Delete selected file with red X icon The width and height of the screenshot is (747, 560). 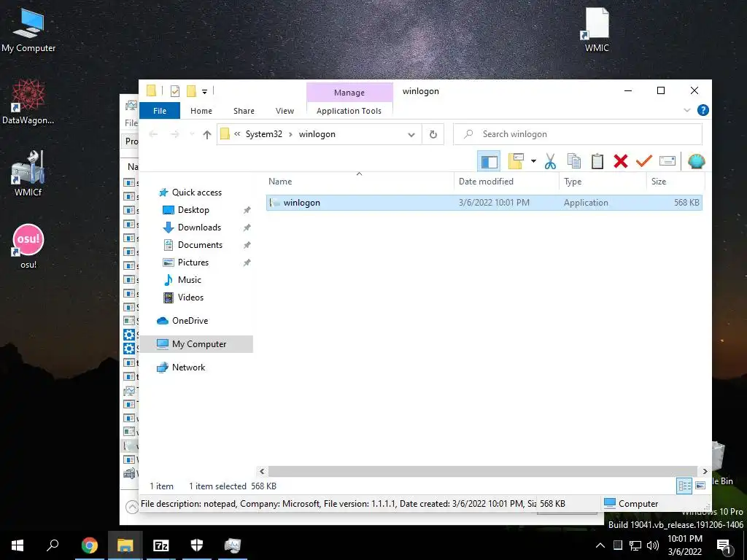pyautogui.click(x=621, y=161)
